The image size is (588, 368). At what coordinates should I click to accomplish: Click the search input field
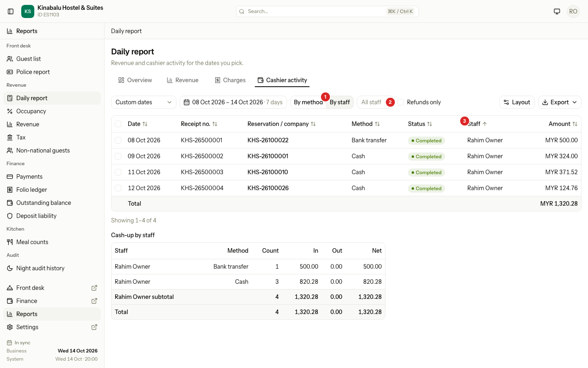(327, 11)
